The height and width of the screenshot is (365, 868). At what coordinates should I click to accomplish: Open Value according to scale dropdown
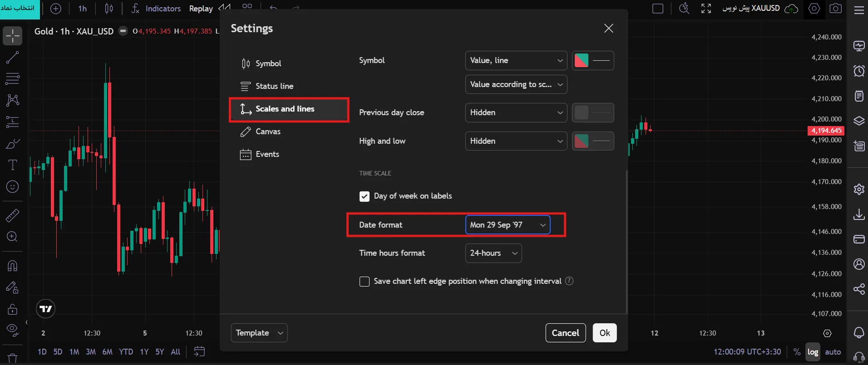point(516,84)
